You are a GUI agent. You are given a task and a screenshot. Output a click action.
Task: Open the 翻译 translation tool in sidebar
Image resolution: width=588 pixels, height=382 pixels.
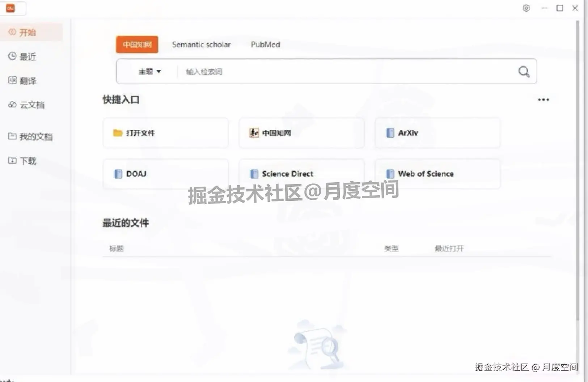tap(25, 81)
